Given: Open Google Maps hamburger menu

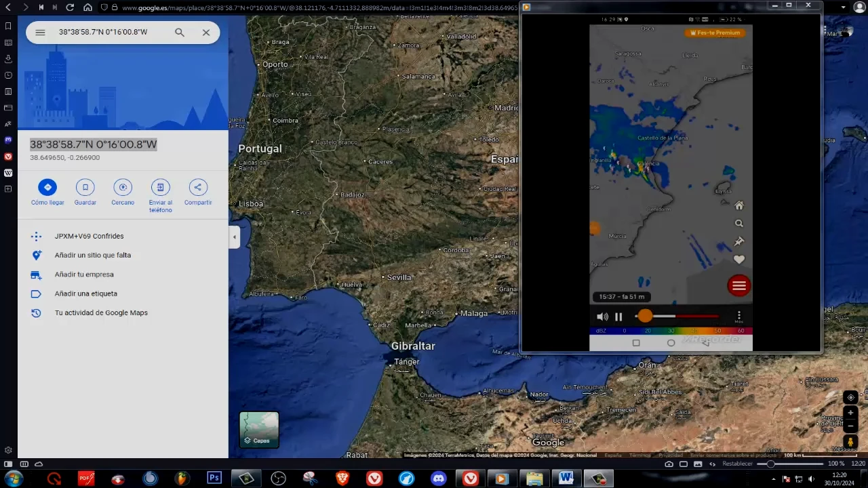Looking at the screenshot, I should coord(40,32).
